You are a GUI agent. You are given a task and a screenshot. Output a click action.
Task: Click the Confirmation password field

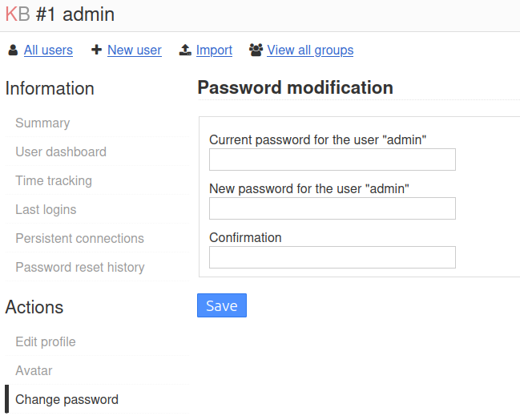332,257
